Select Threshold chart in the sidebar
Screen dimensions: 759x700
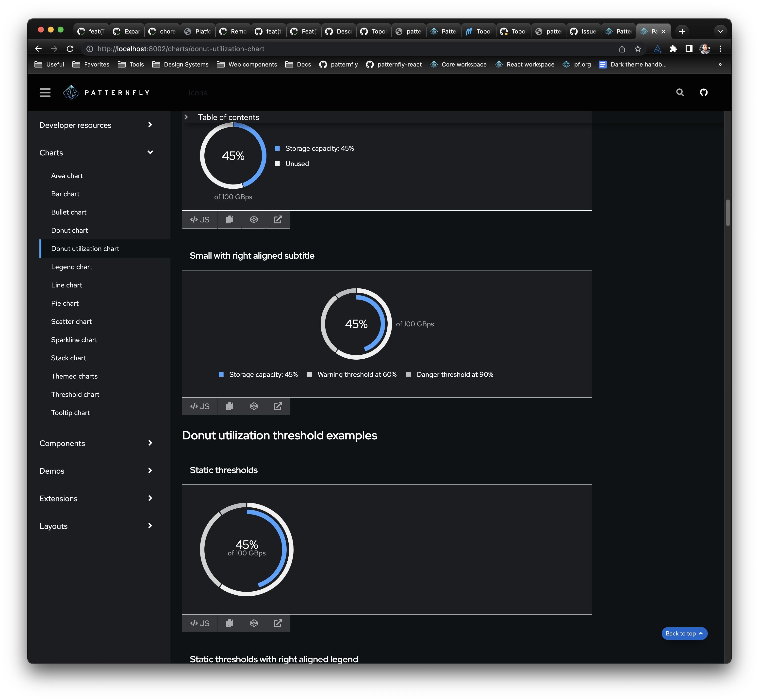(x=75, y=394)
